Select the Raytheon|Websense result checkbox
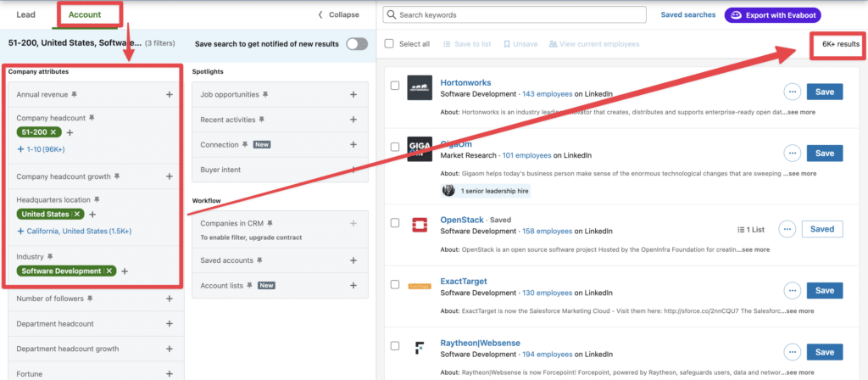Screen dimensions: 868x380 point(395,346)
